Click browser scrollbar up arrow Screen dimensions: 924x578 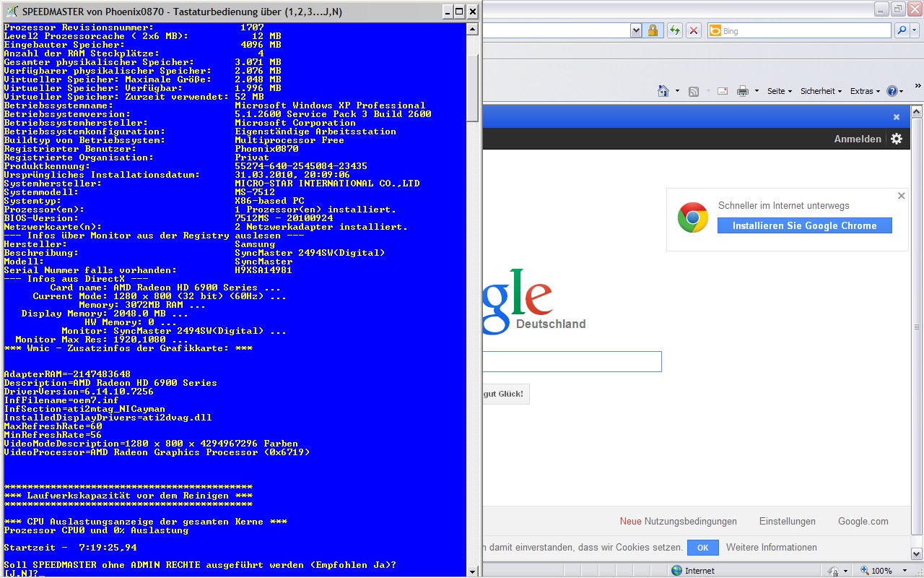(917, 111)
